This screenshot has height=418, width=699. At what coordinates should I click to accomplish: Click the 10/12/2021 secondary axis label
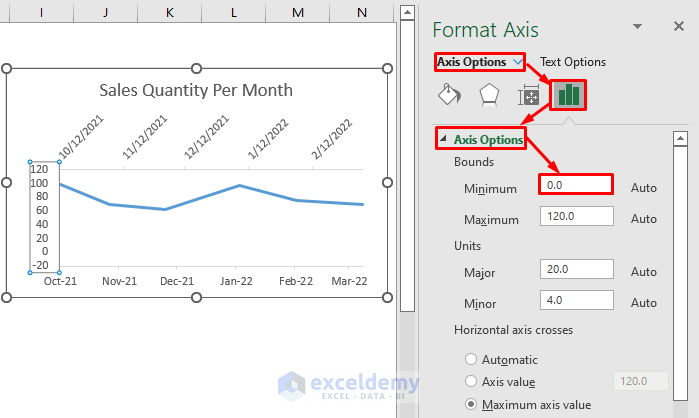click(x=81, y=137)
